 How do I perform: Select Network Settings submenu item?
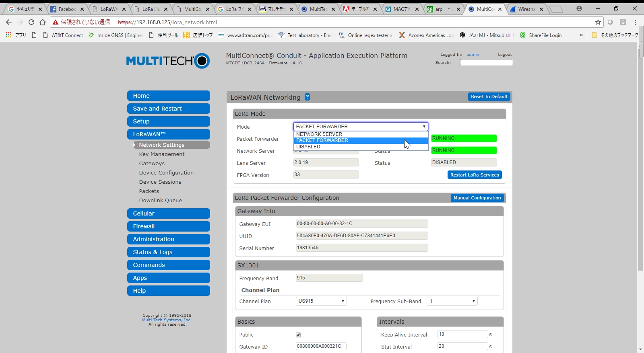tap(171, 145)
